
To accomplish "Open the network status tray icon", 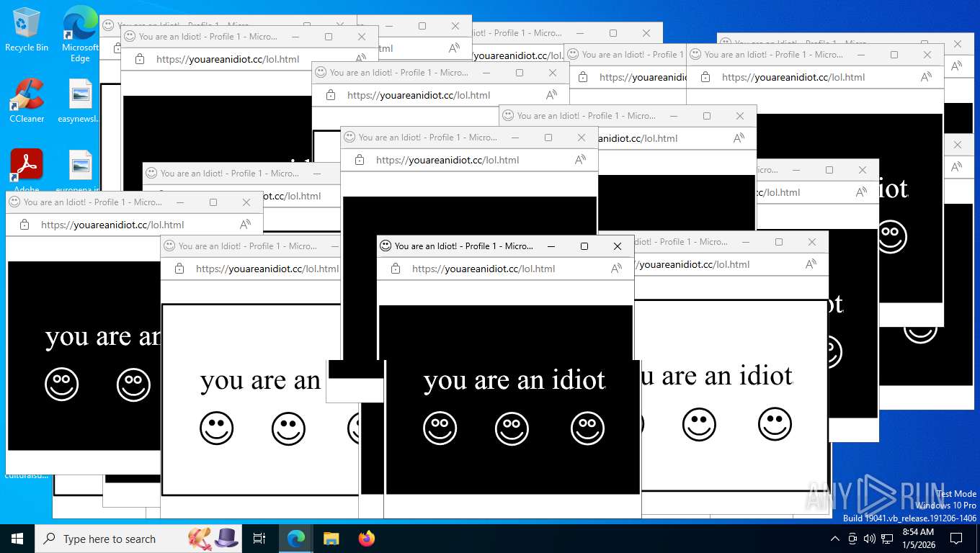I will click(887, 539).
